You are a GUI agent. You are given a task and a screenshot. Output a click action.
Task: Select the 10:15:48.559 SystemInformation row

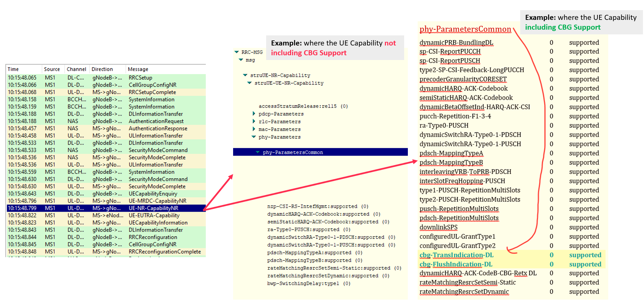(x=106, y=172)
